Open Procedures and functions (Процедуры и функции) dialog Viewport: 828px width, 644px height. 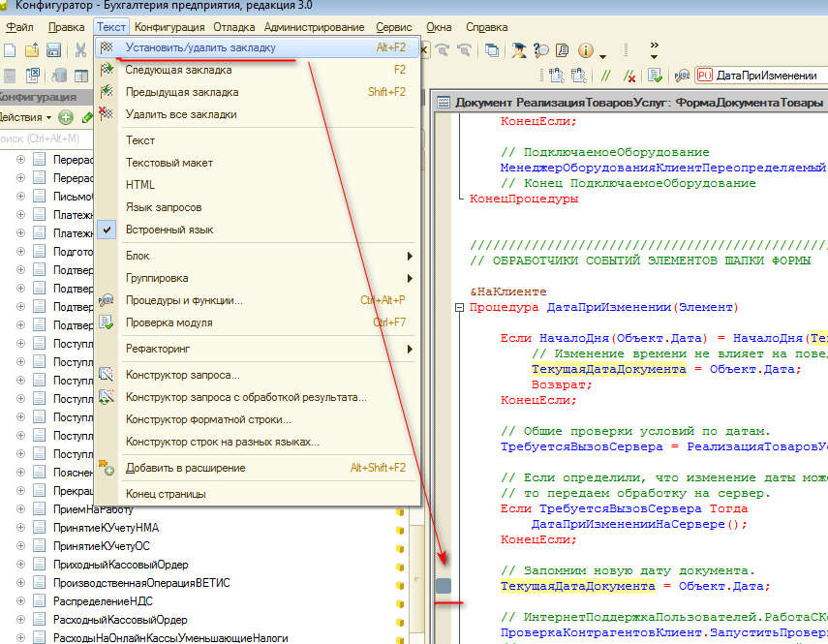coord(184,300)
